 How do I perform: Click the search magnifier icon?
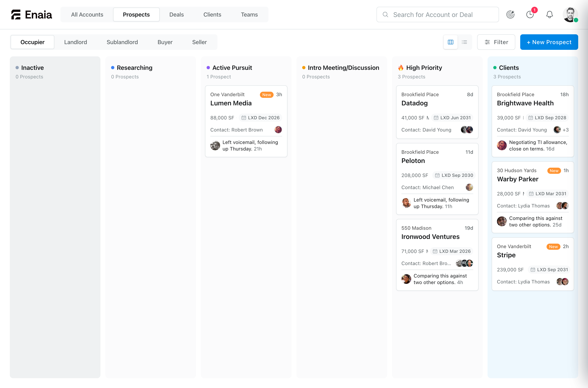point(385,14)
